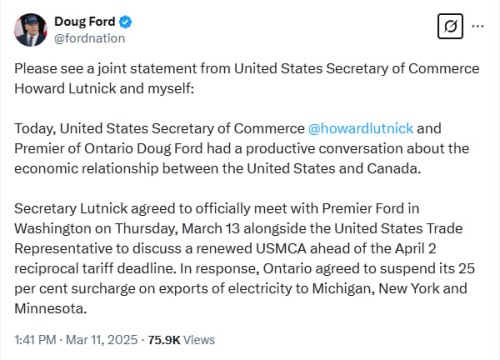Click the words reciprocal tariff deadline
The width and height of the screenshot is (500, 360).
95,269
